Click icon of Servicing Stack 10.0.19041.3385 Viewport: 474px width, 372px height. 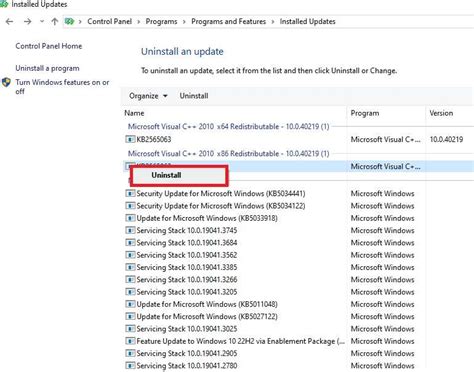click(x=130, y=268)
